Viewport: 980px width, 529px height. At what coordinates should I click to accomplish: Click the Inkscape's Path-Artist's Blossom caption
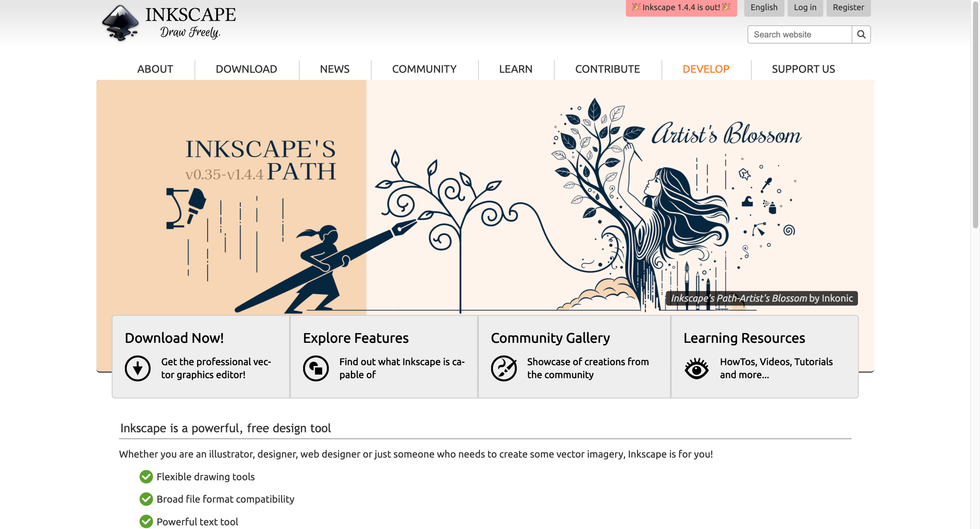click(762, 298)
